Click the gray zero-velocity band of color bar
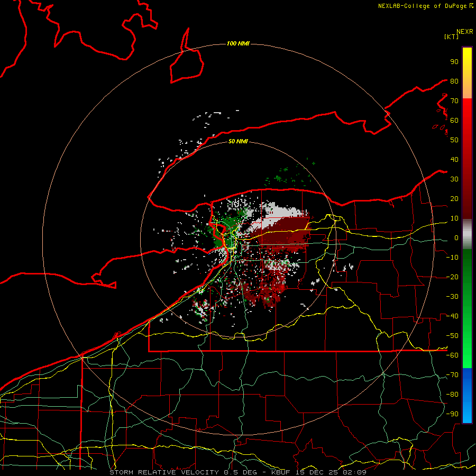Image resolution: width=476 pixels, height=476 pixels. coord(467,234)
